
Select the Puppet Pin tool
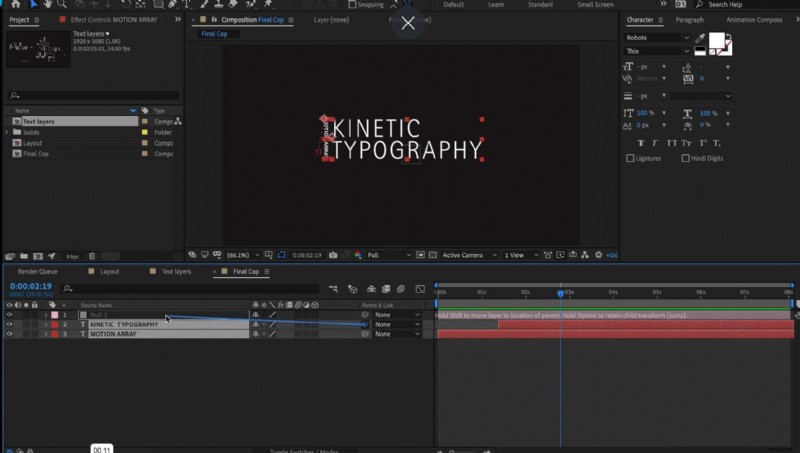click(x=268, y=4)
